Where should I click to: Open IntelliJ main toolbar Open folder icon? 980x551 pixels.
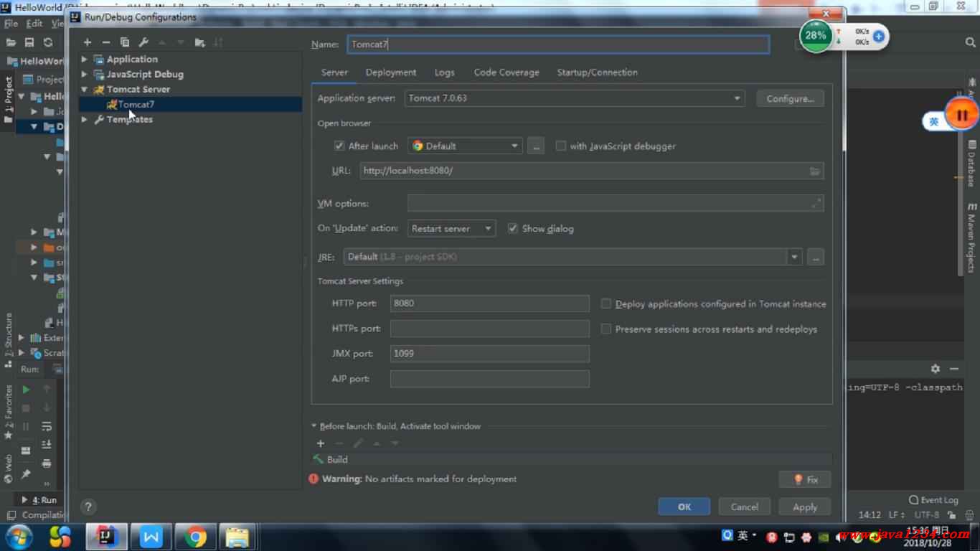pyautogui.click(x=11, y=42)
